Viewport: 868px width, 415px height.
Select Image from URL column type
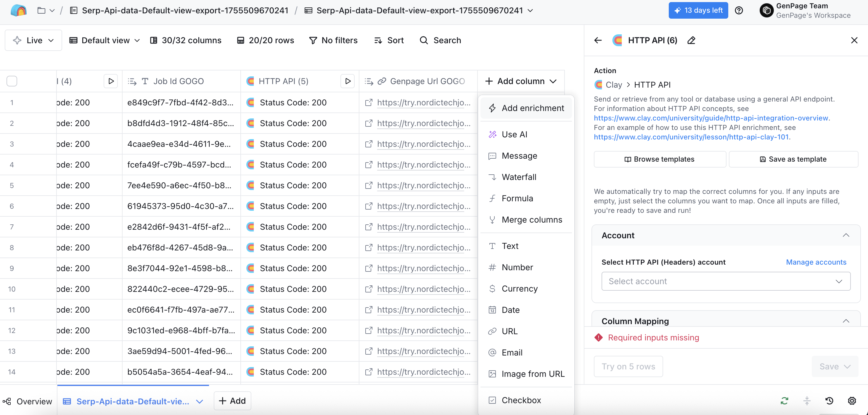pos(526,374)
